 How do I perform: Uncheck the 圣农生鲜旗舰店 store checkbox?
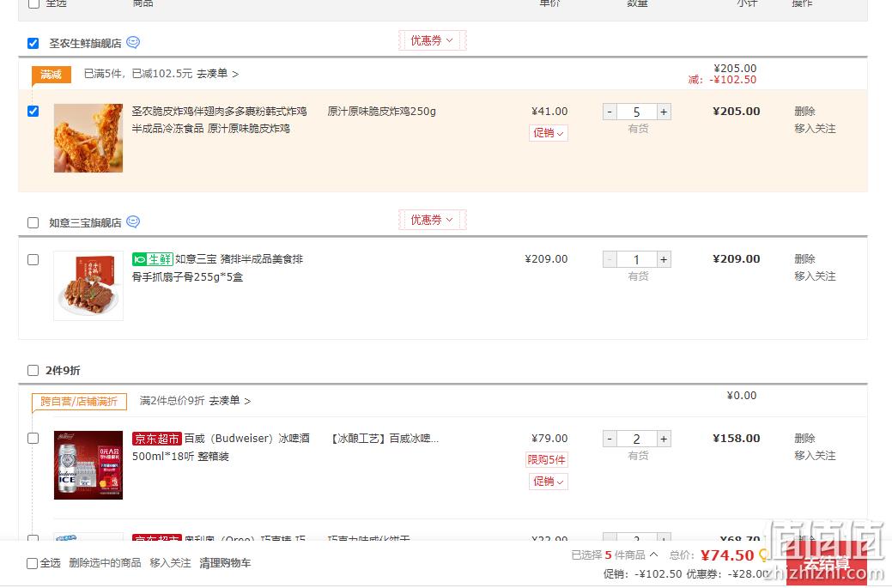coord(33,43)
